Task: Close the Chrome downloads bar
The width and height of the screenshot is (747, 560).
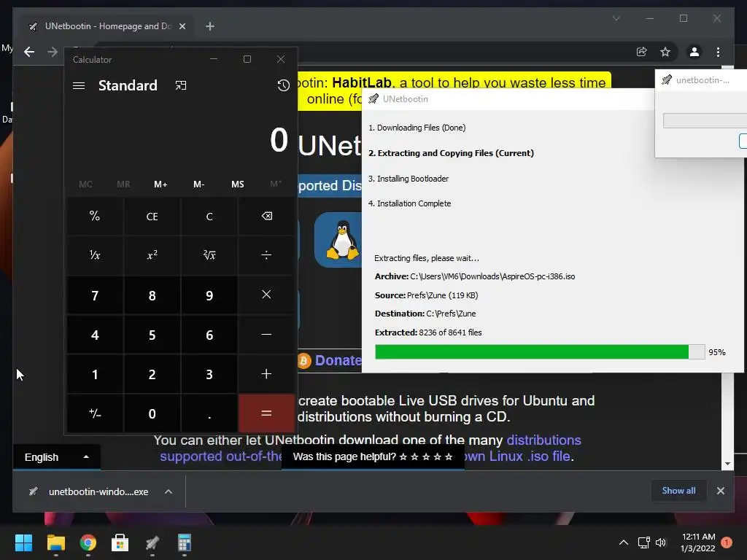Action: pyautogui.click(x=720, y=491)
